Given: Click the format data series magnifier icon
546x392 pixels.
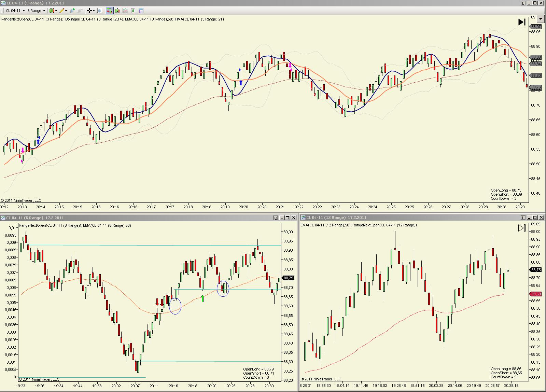Looking at the screenshot, I should click(x=99, y=11).
